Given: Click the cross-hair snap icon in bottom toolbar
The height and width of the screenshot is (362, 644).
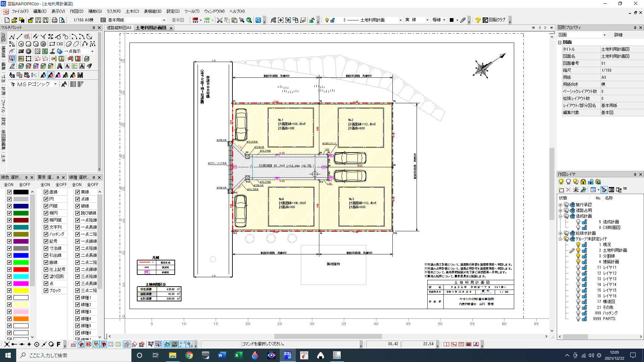Looking at the screenshot, I should [29, 344].
